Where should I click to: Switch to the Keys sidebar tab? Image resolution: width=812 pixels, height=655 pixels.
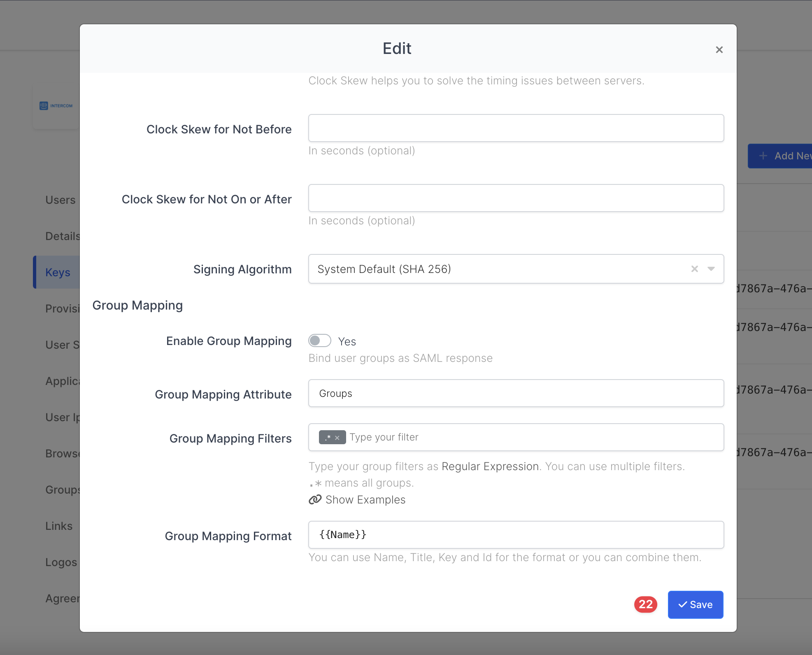tap(58, 272)
